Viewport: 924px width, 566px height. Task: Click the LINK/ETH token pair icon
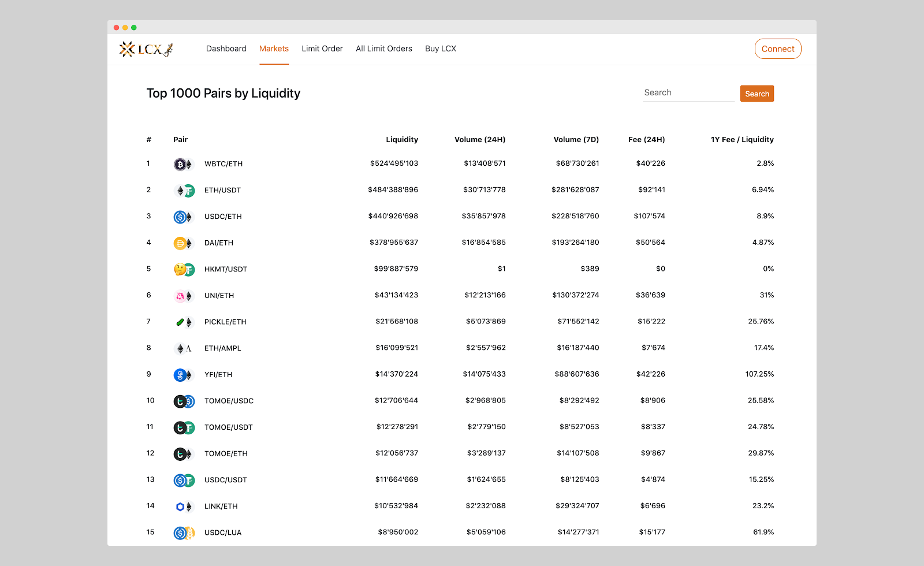[x=184, y=507]
